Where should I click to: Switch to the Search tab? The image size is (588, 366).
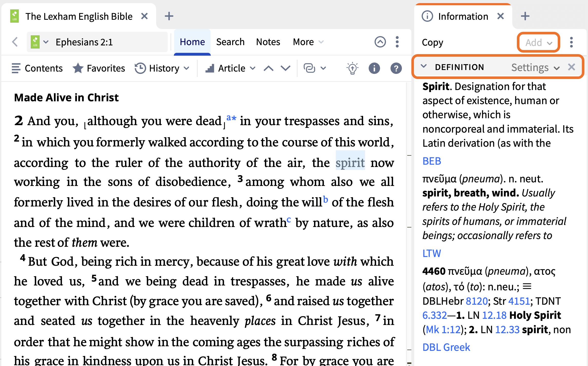(230, 42)
